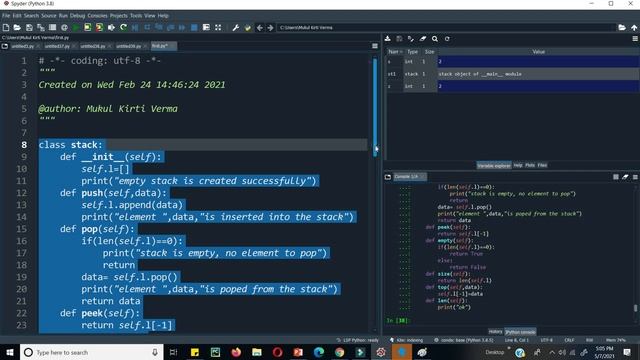Click the conda base Python status entry
Screen dimensions: 640x360
tap(463, 340)
